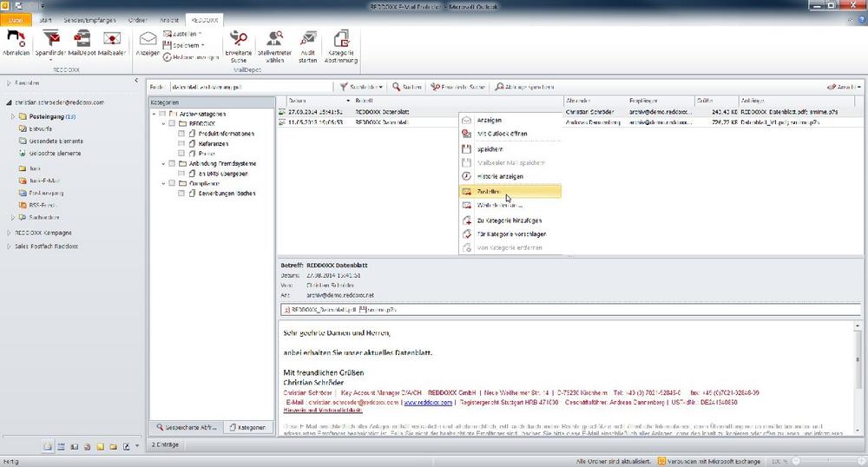
Task: Check the Compliance category checkbox
Action: point(172,184)
